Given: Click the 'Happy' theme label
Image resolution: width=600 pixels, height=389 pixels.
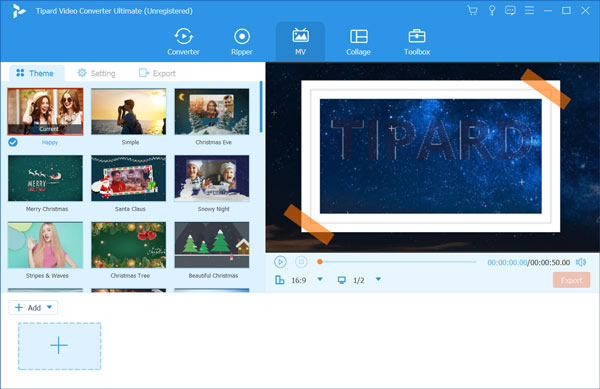Looking at the screenshot, I should coord(50,142).
